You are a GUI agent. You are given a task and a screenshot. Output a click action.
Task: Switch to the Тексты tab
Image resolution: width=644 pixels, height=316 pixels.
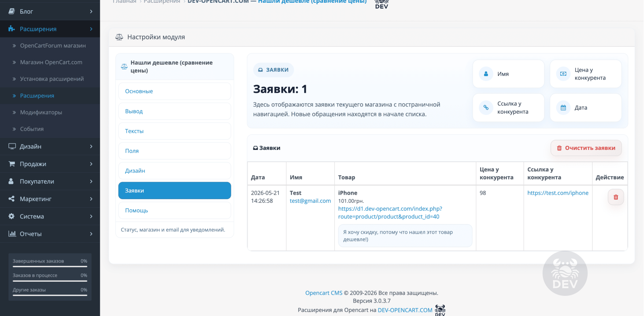(175, 131)
